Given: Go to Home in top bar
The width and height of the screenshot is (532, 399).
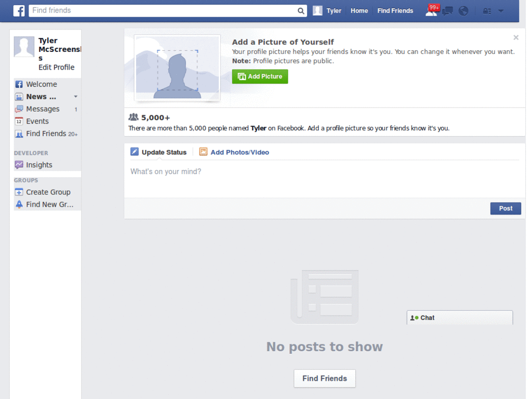Looking at the screenshot, I should click(360, 11).
